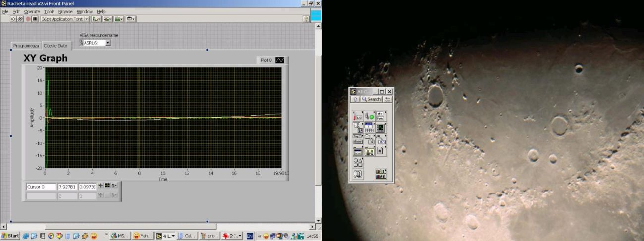Open the Tools menu

tap(49, 11)
